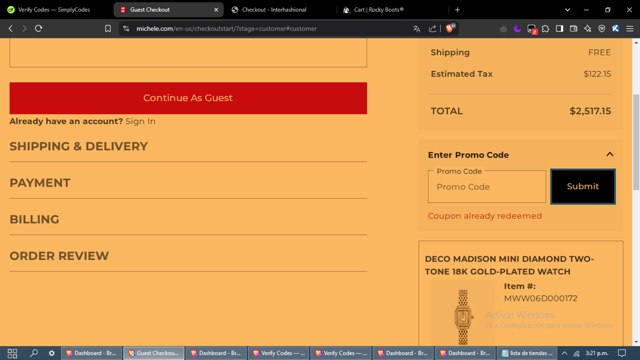Open Brave Wallet icon in toolbar
640x360 pixels.
point(573,29)
